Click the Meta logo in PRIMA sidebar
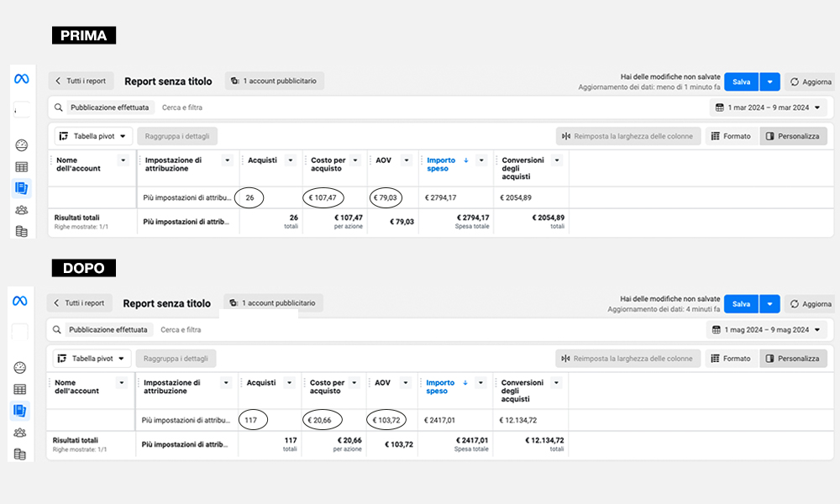Screen dimensions: 840x504 (x=22, y=79)
